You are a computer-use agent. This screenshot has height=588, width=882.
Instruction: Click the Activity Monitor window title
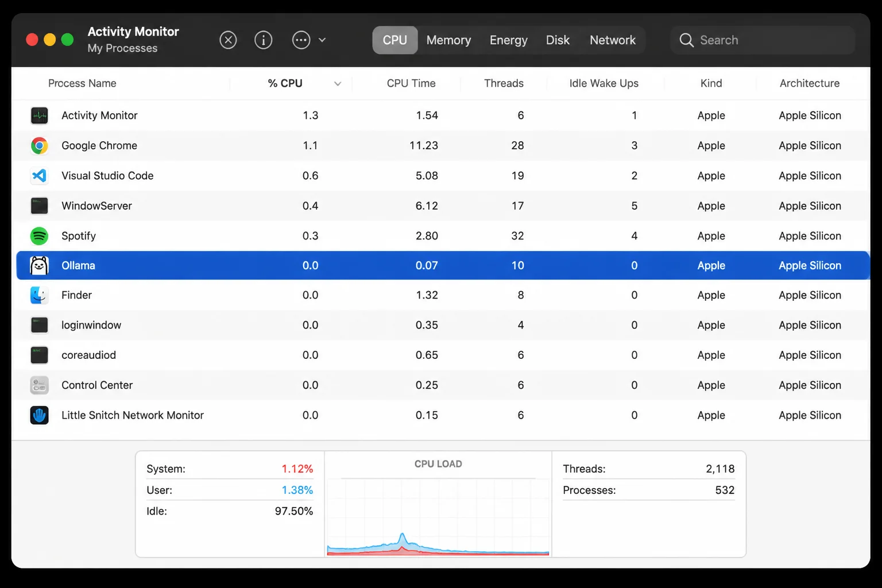coord(133,32)
